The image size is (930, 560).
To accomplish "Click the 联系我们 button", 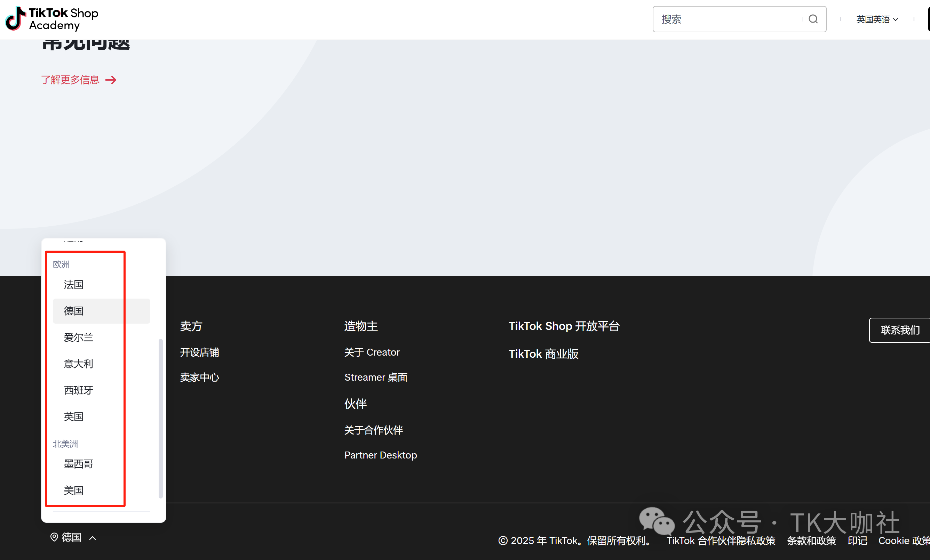I will pyautogui.click(x=899, y=330).
